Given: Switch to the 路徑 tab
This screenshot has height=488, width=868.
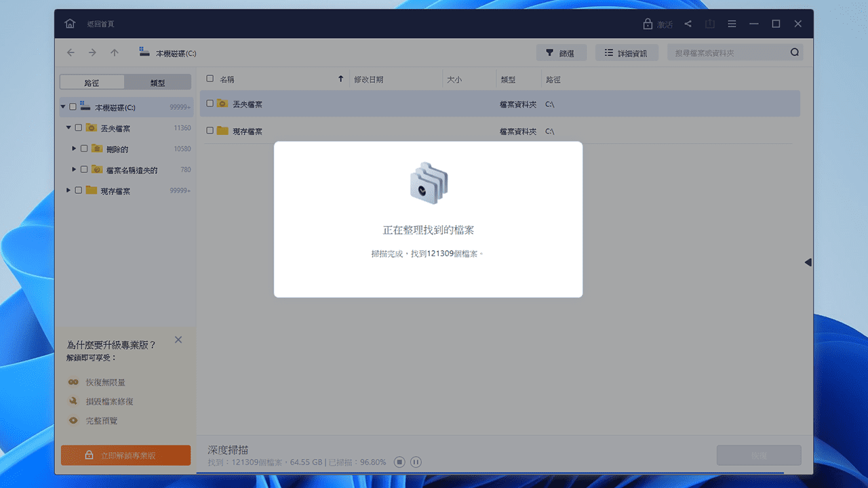Looking at the screenshot, I should click(92, 82).
